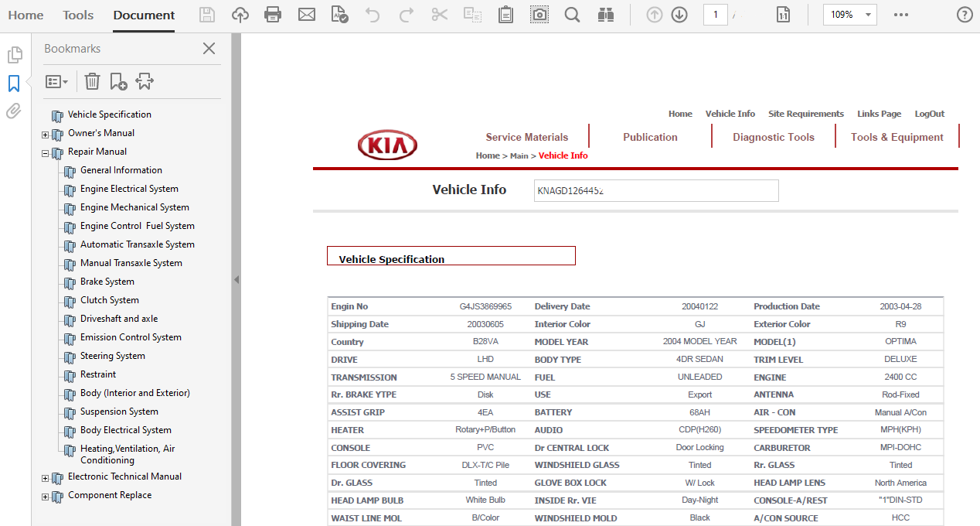980x526 pixels.
Task: Show the Page Thumbnails panel
Action: (14, 55)
